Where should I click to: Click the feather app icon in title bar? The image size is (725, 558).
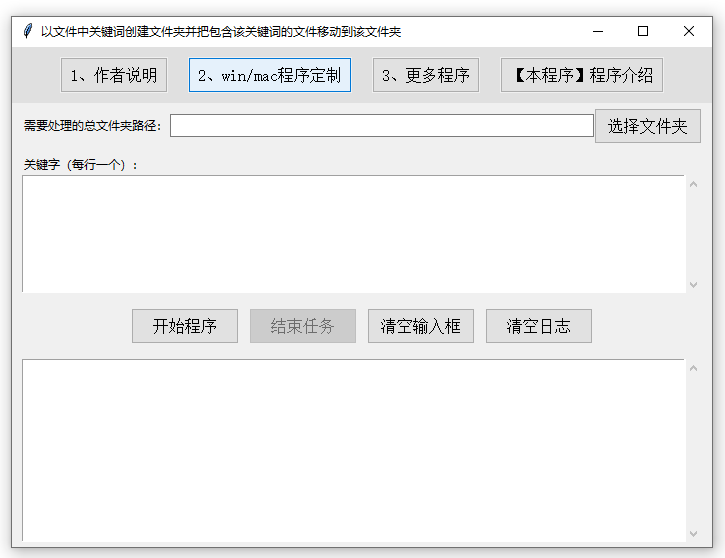coord(28,31)
